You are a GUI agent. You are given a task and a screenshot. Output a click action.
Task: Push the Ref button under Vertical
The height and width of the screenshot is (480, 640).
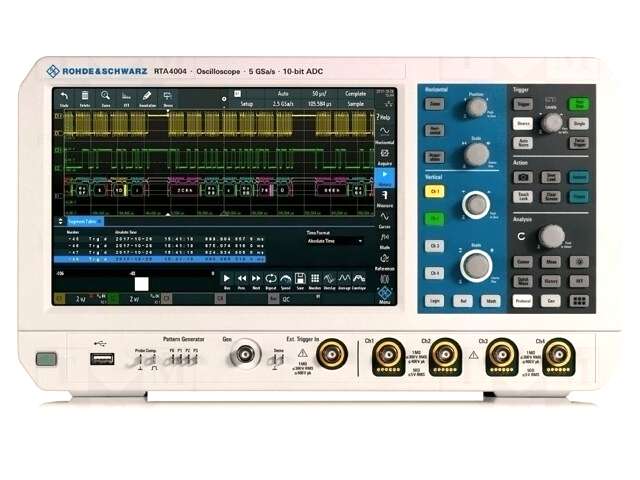463,301
